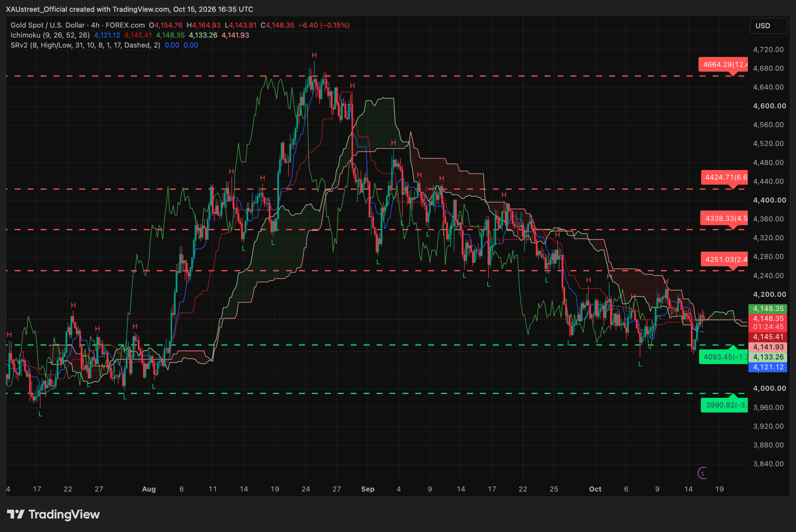Select the Ichimoku (9, 26, 52, 26) indicator legend
Screen dimensions: 796x532
[x=50, y=35]
